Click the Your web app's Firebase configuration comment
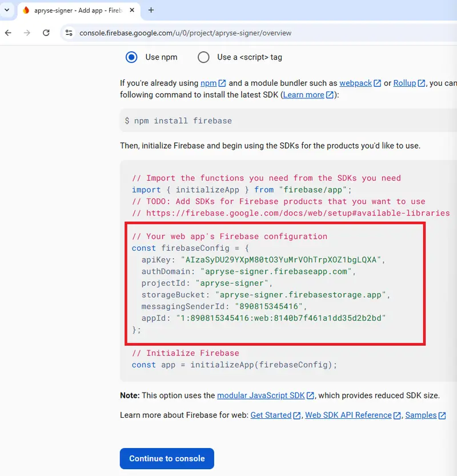This screenshot has height=476, width=457. tap(230, 237)
